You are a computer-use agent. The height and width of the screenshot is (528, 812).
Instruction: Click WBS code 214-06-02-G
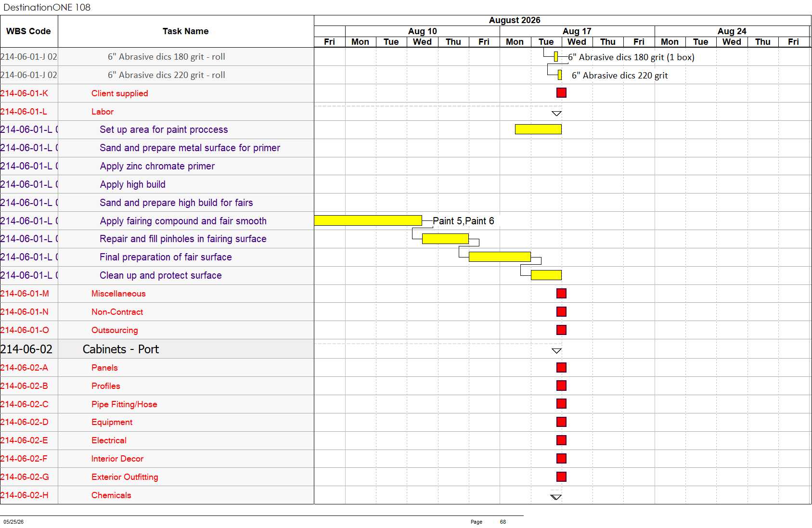[25, 477]
